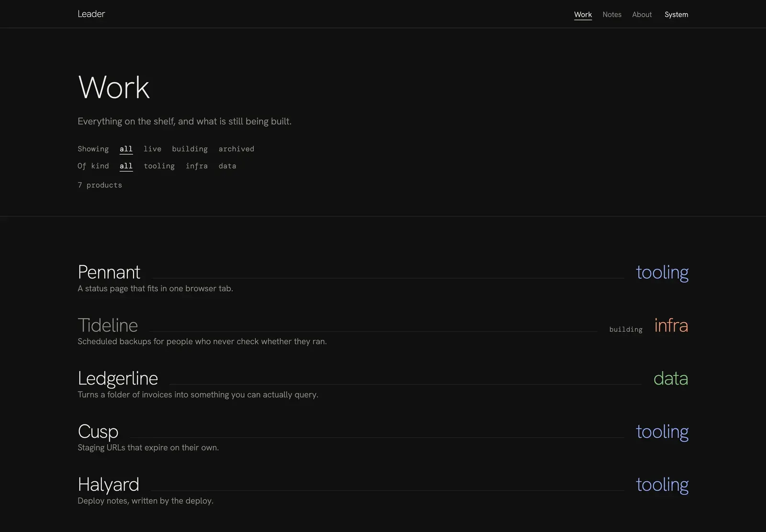Filter products by building status
766x532 pixels.
pos(190,149)
